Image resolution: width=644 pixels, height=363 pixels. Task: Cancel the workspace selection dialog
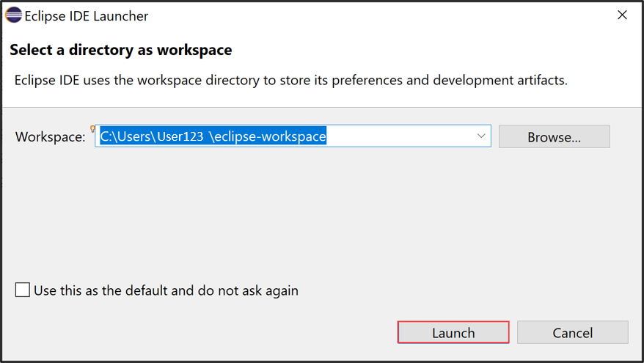click(x=573, y=332)
